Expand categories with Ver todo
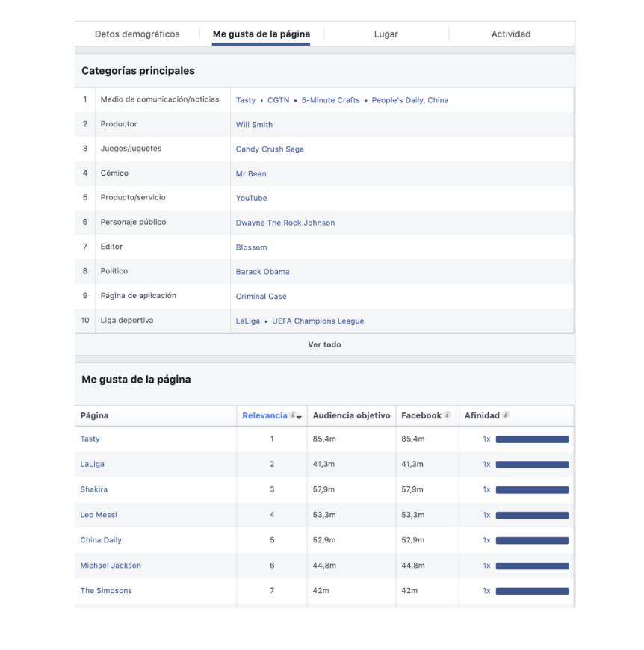Image resolution: width=644 pixels, height=650 pixels. pos(324,345)
